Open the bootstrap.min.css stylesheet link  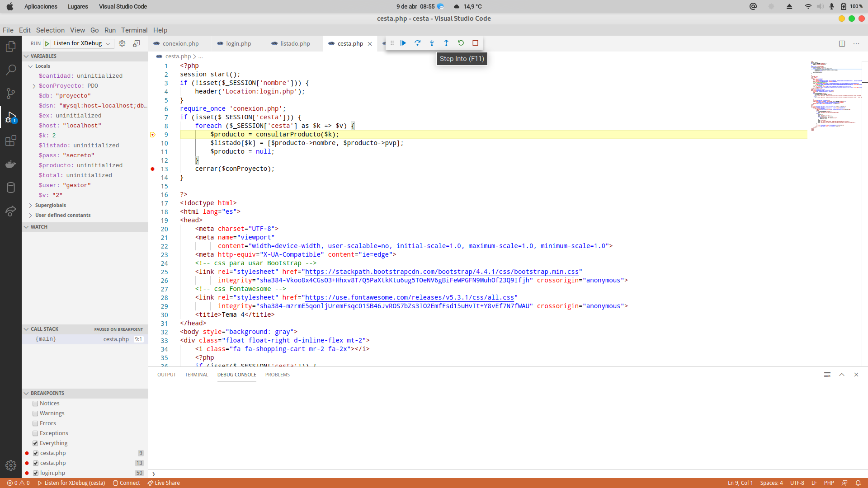[442, 272]
